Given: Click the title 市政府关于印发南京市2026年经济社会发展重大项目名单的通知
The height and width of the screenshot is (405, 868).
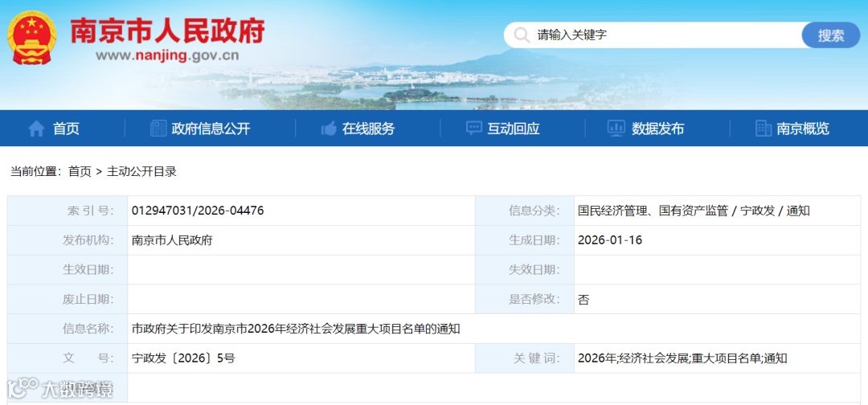Looking at the screenshot, I should [x=296, y=329].
